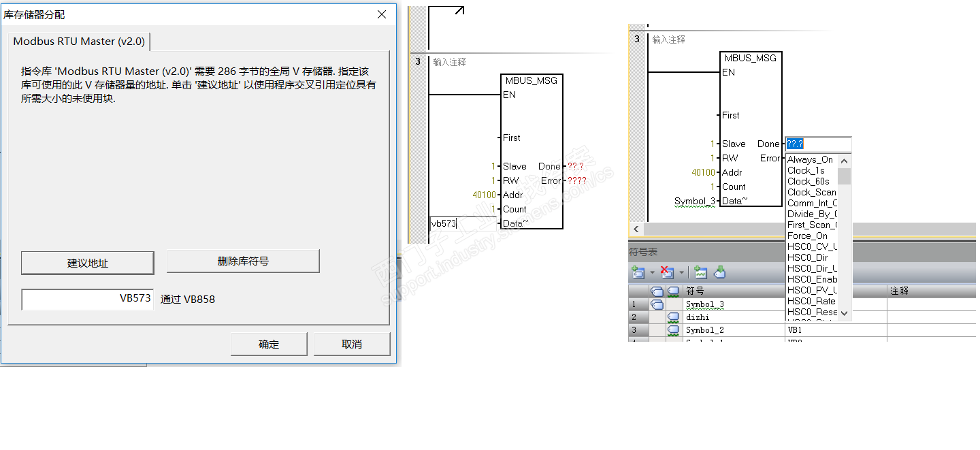Image resolution: width=980 pixels, height=450 pixels.
Task: Choose Always_On from the symbol list
Action: [x=811, y=160]
